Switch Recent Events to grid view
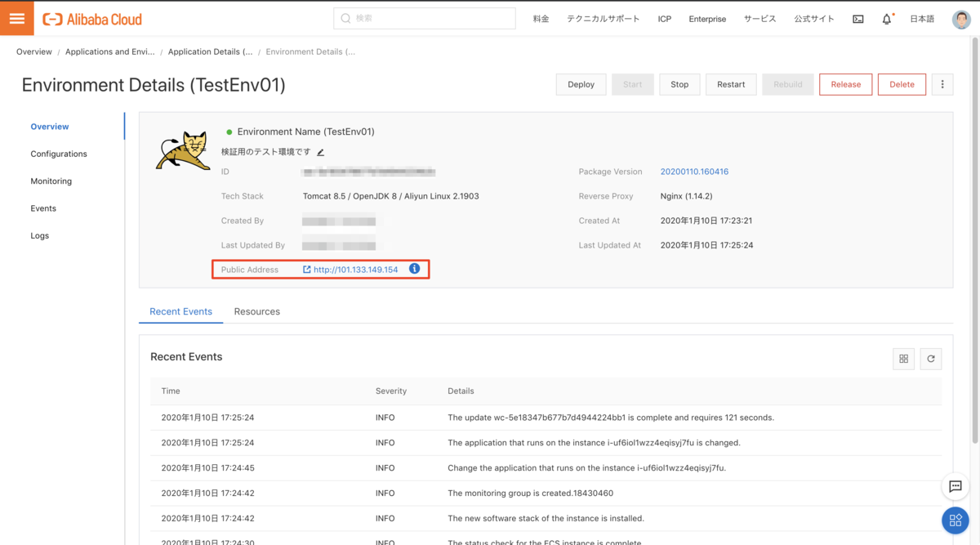This screenshot has width=980, height=545. tap(903, 359)
